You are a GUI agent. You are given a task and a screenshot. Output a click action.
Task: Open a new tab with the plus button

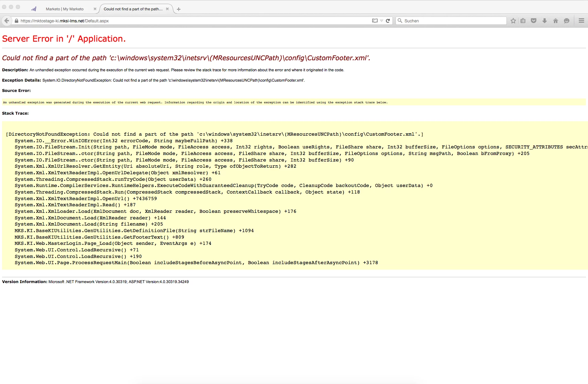(x=179, y=9)
